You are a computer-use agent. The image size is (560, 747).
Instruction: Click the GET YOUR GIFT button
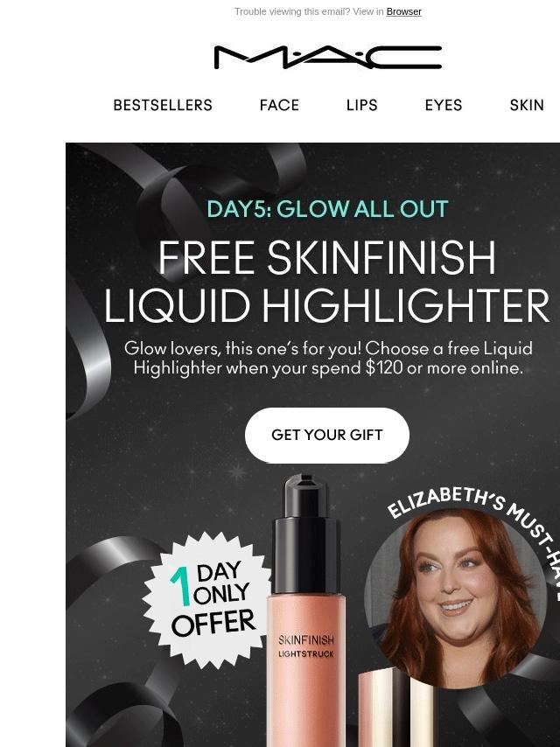pyautogui.click(x=327, y=435)
